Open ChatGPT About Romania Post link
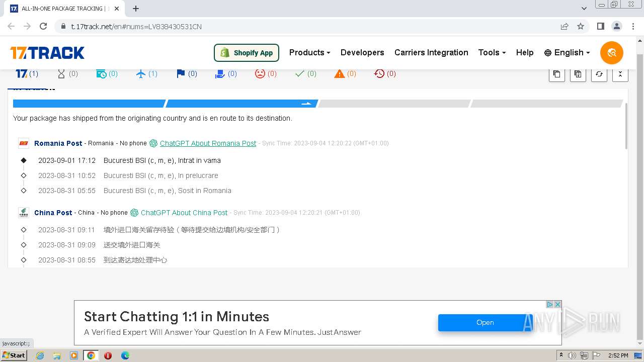The width and height of the screenshot is (644, 362). 208,143
